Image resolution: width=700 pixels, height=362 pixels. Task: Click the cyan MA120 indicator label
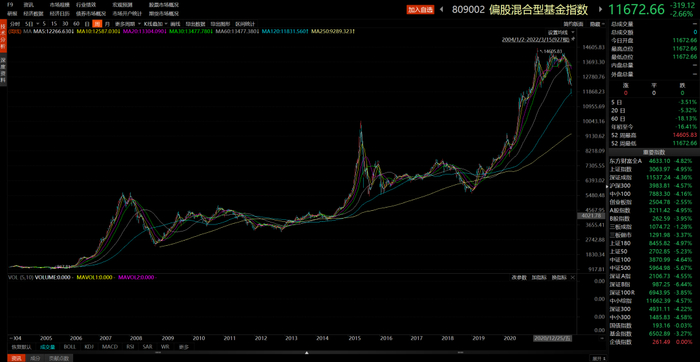[x=285, y=31]
